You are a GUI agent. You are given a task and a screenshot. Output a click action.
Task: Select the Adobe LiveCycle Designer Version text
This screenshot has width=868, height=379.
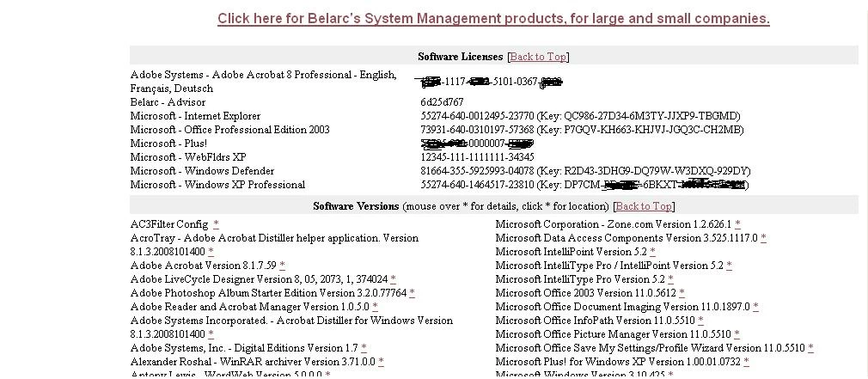259,279
